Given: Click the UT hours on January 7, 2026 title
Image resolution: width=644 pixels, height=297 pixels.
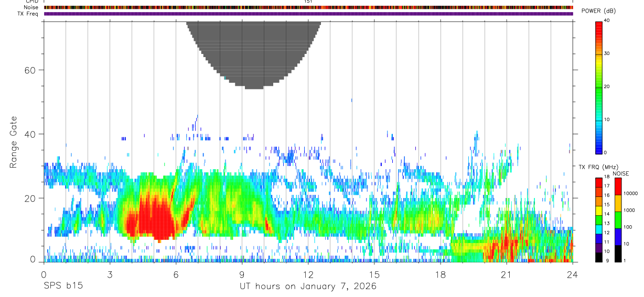Looking at the screenshot, I should [x=308, y=287].
